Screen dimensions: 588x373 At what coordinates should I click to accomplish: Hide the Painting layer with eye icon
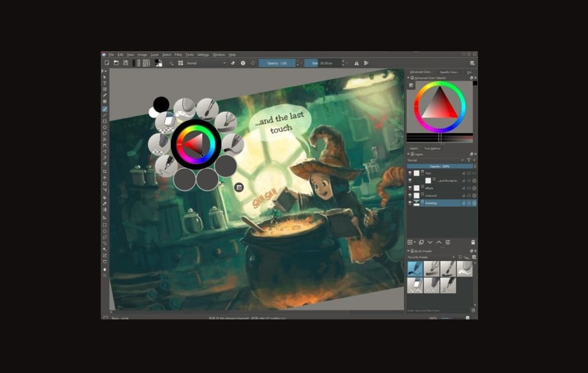point(410,203)
